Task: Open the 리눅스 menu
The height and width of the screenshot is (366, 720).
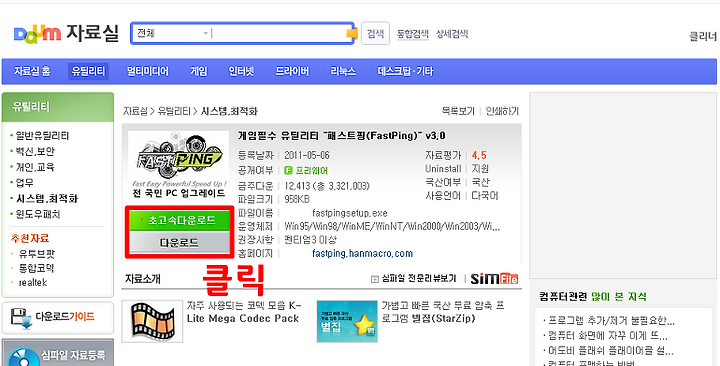Action: (343, 71)
